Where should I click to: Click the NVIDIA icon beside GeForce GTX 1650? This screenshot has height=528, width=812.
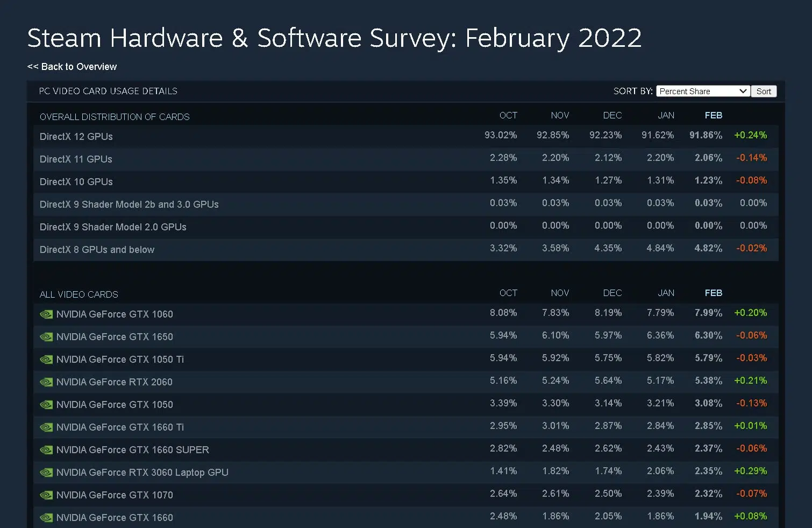[x=46, y=337]
